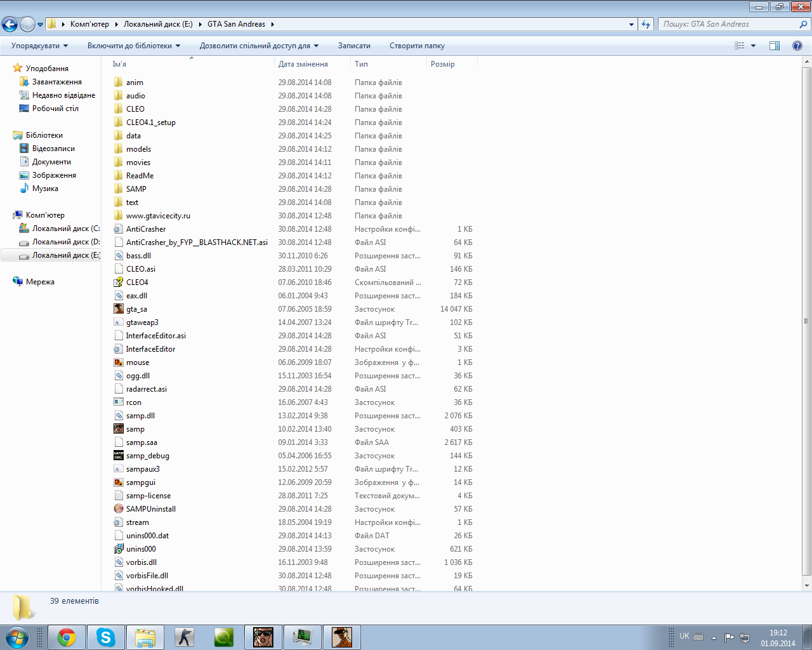The width and height of the screenshot is (812, 650).
Task: Open recent locations dropdown next to Forward
Action: [41, 25]
